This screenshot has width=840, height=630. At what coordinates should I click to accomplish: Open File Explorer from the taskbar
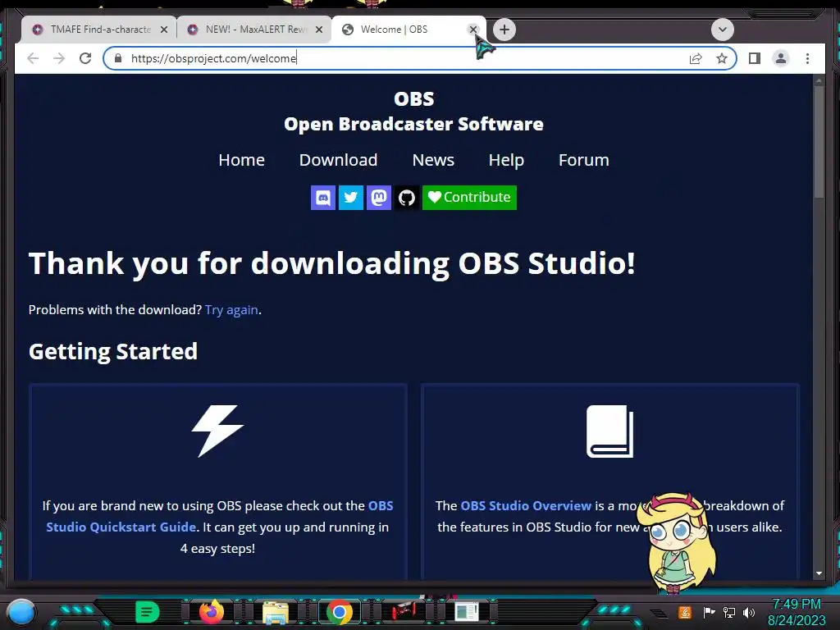(276, 612)
